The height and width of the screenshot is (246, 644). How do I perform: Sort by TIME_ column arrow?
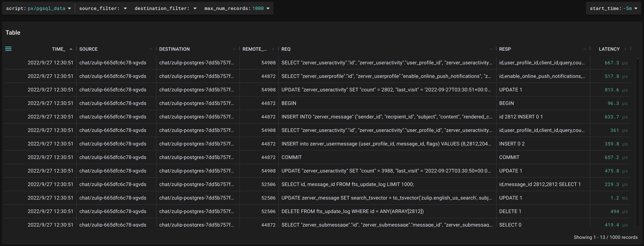pos(71,49)
